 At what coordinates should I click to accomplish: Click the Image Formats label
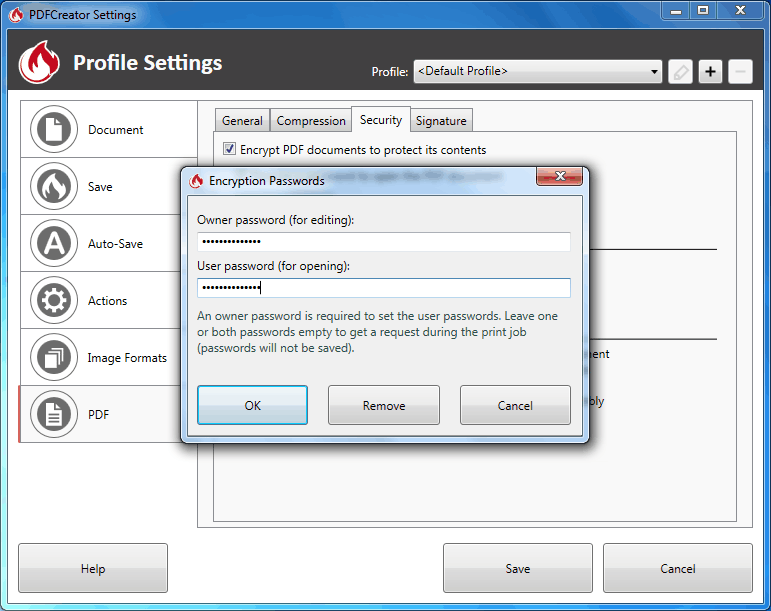127,358
